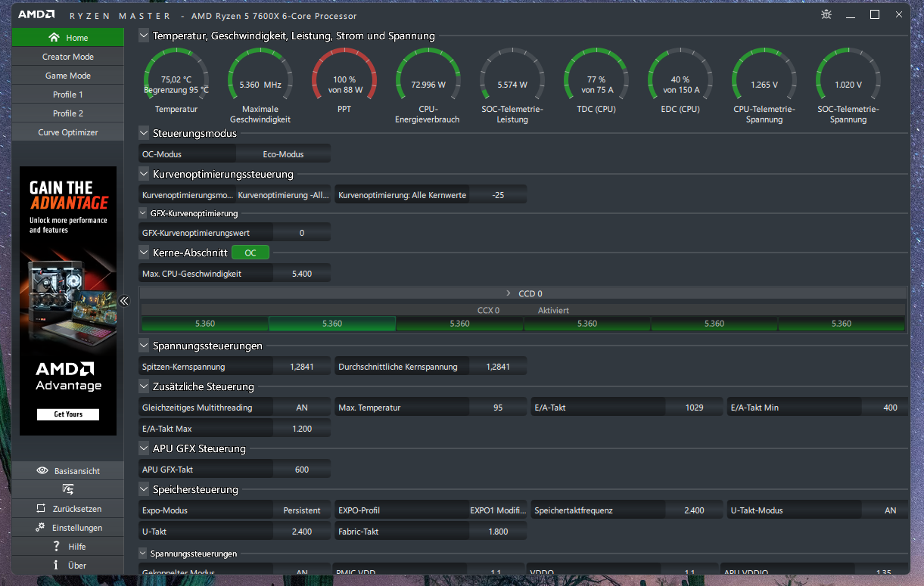Select OC-Modus control mode

[188, 154]
